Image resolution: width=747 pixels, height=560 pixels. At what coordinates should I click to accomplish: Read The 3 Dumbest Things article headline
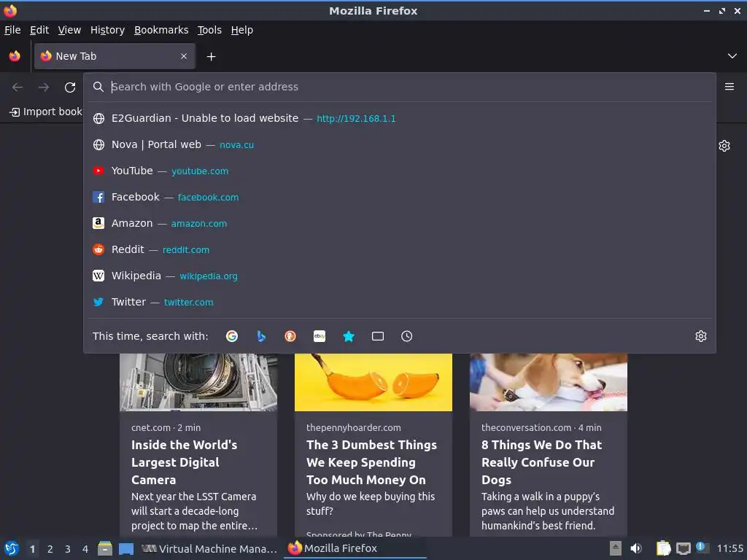click(371, 462)
